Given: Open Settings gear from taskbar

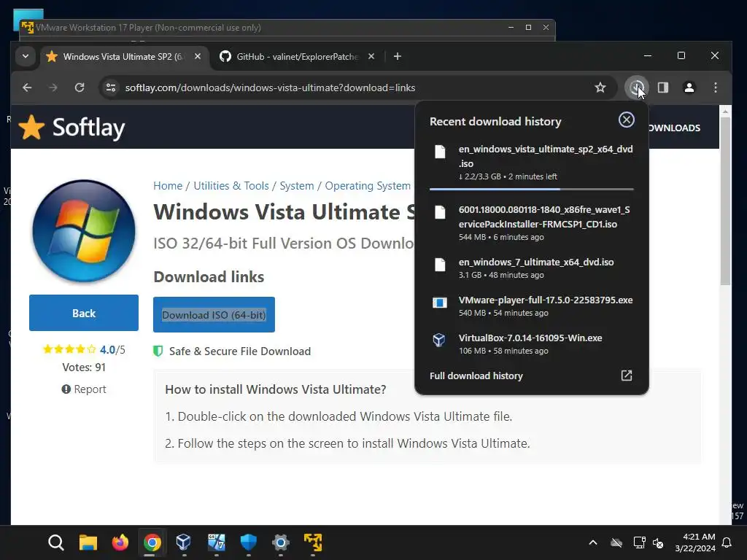Looking at the screenshot, I should (281, 542).
